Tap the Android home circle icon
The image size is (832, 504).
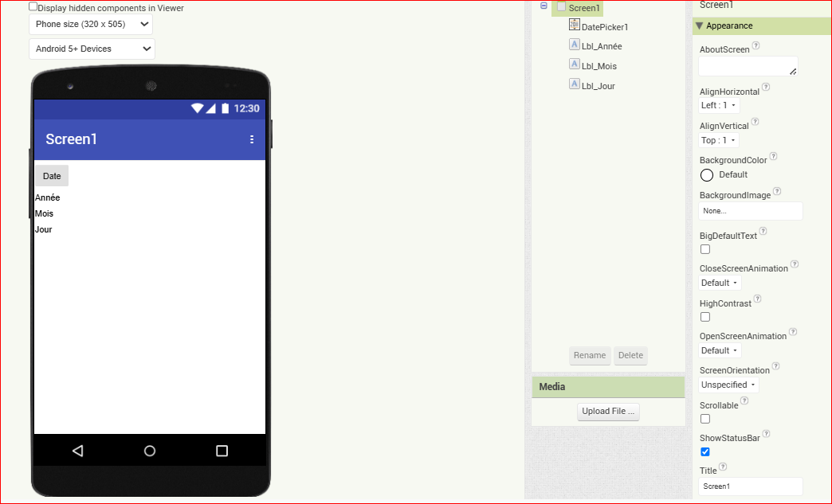point(150,451)
